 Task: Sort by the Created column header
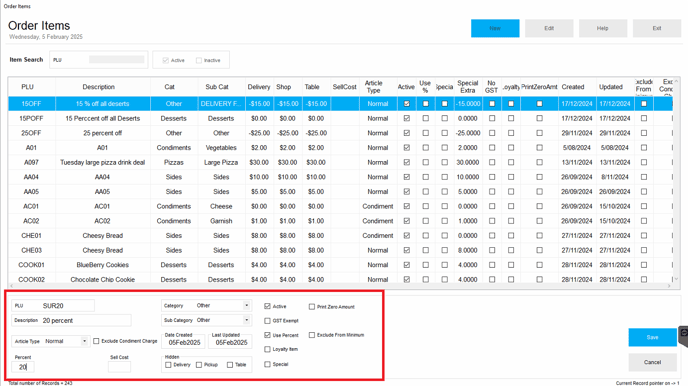573,87
